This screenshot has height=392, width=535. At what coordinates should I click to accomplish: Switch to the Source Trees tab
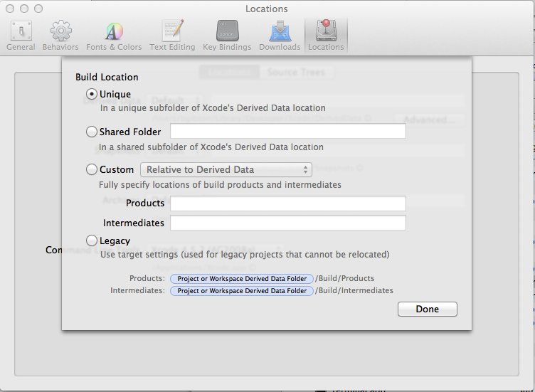click(x=296, y=72)
